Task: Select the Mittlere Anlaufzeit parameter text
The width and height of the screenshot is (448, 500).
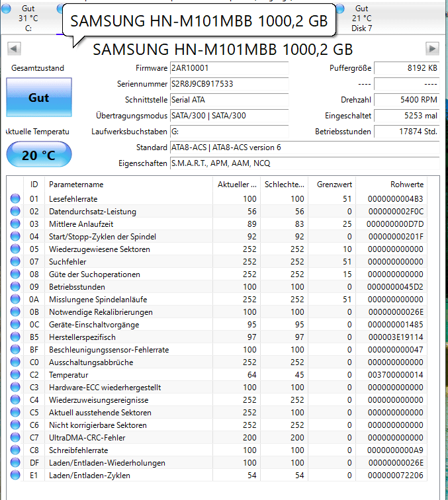Action: pos(81,224)
